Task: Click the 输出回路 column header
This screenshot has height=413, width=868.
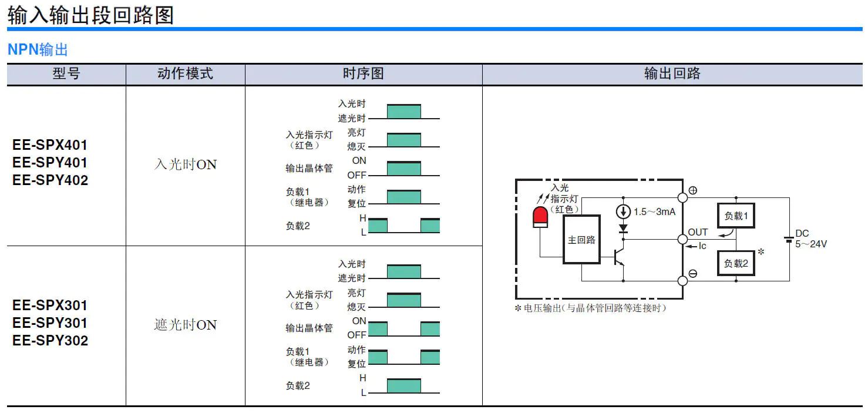Action: pos(672,74)
